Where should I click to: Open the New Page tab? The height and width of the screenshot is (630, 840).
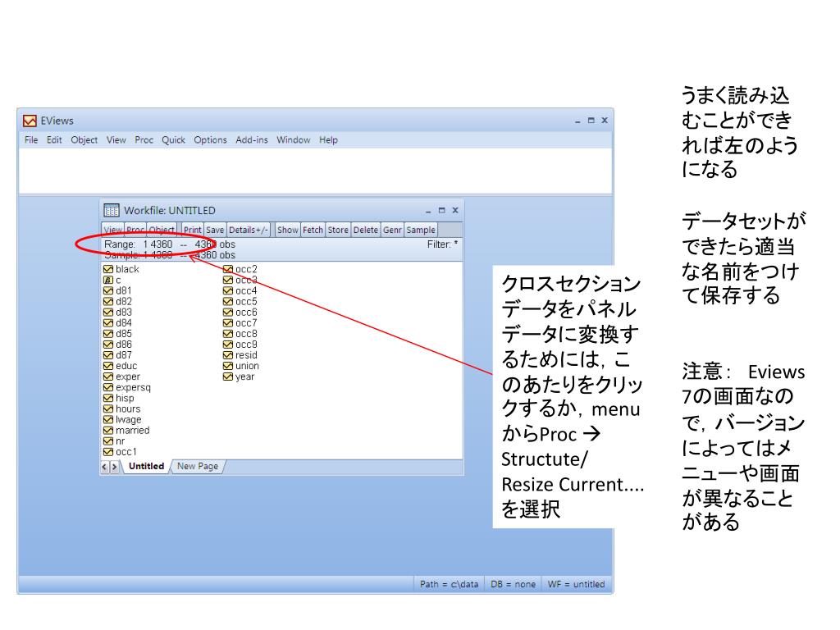tap(198, 467)
